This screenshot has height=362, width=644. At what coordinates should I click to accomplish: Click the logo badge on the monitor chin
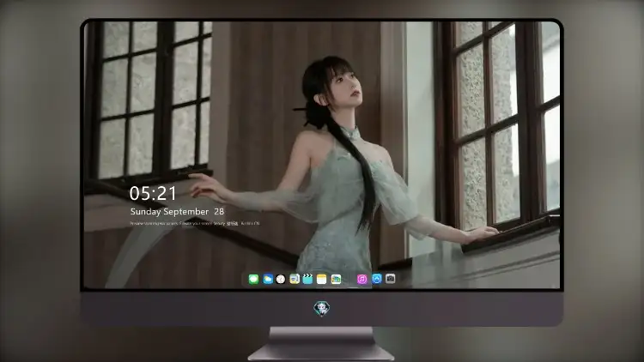coord(322,309)
